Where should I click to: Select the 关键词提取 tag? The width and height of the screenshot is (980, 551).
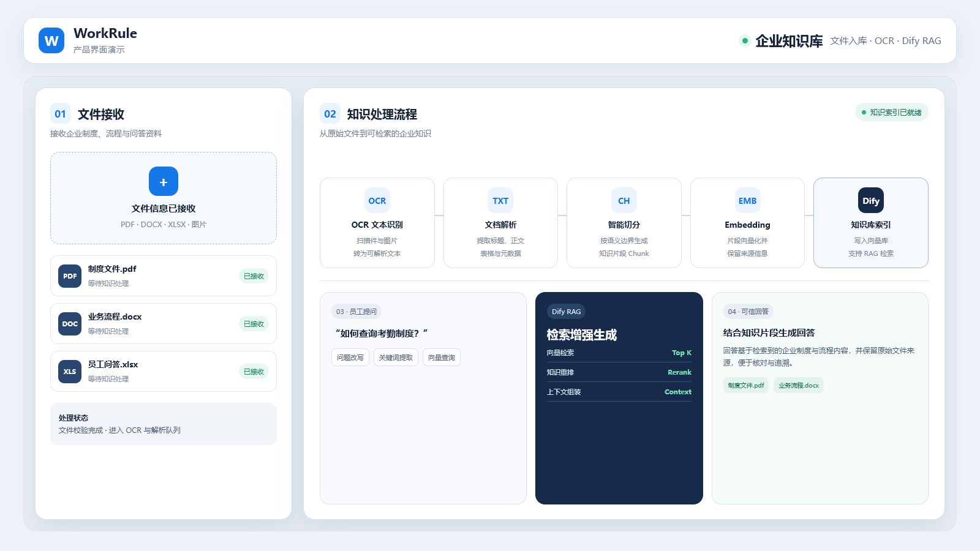pos(396,358)
